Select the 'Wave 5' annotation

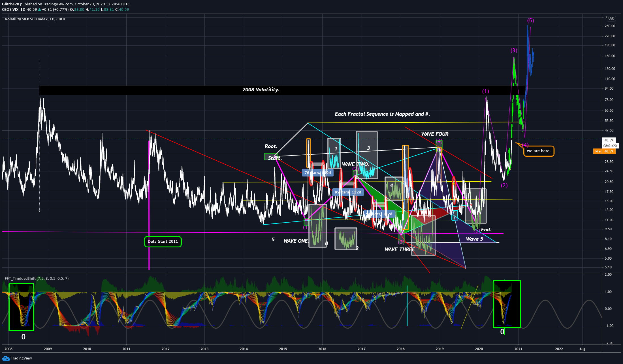click(x=474, y=239)
